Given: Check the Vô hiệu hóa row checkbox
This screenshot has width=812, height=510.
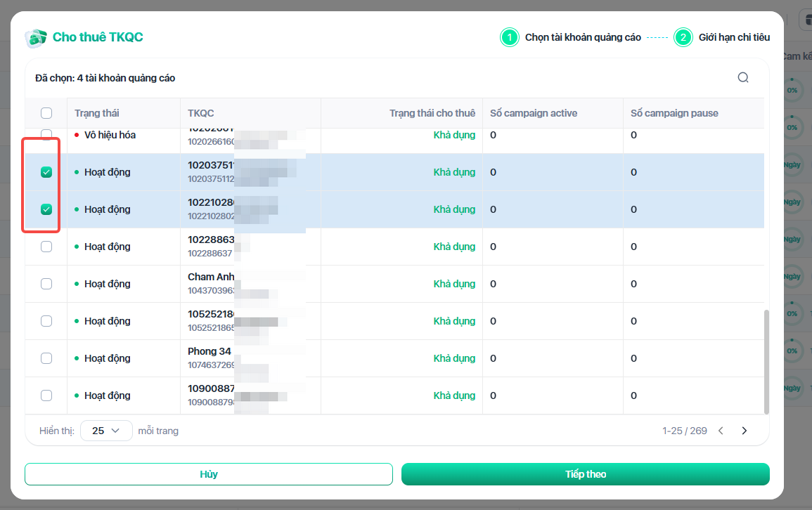Looking at the screenshot, I should tap(46, 134).
